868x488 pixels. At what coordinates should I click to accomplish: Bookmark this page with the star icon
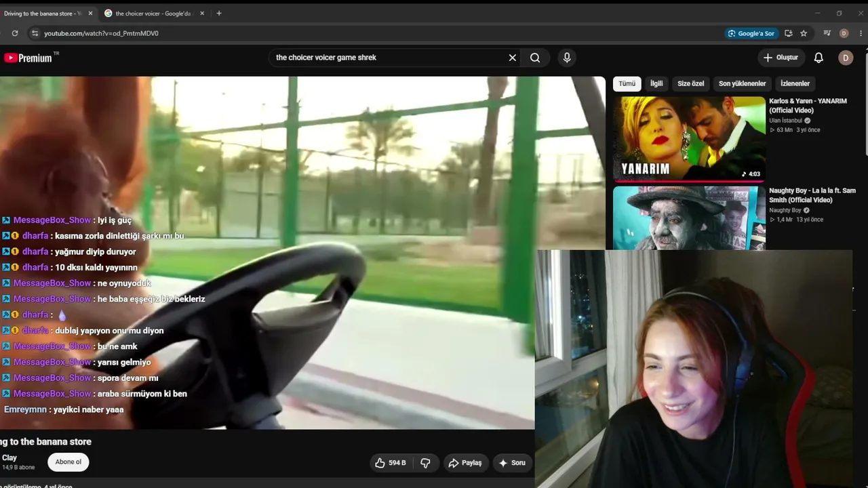tap(804, 33)
